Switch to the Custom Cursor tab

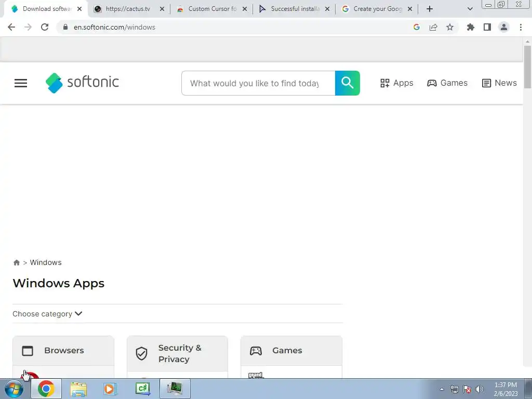212,9
